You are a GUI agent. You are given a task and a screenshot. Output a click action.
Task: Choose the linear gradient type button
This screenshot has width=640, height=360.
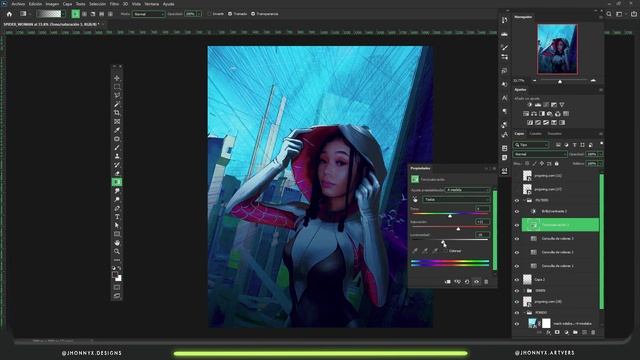(76, 14)
